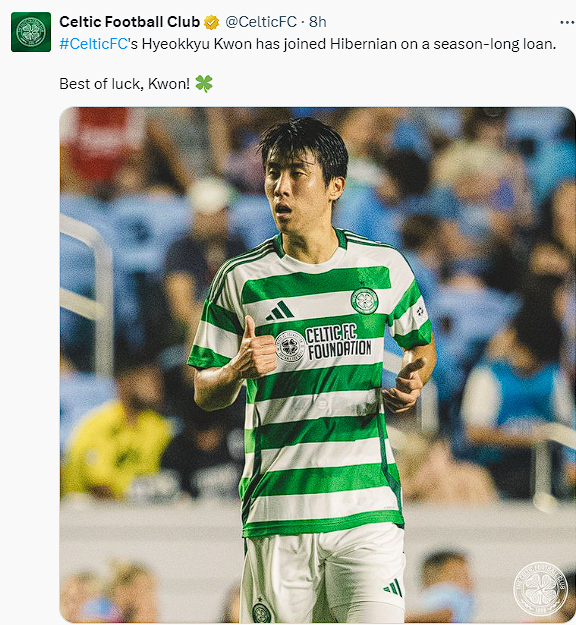Click the "Best of luck, Kwon!" text
The width and height of the screenshot is (576, 625).
124,84
